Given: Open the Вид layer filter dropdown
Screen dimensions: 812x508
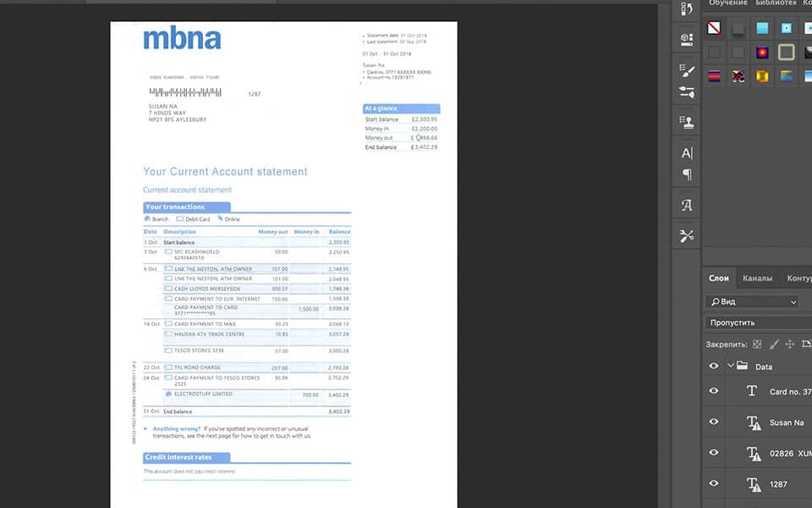Looking at the screenshot, I should 752,301.
